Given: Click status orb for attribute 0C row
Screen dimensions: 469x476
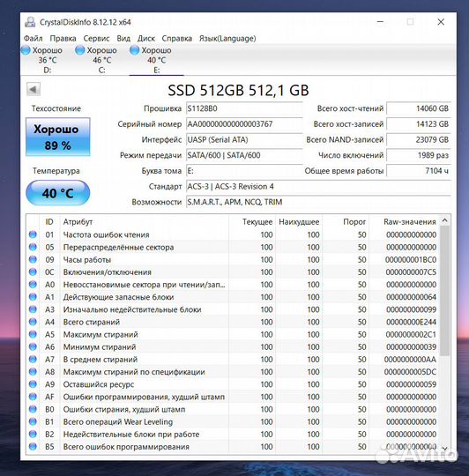Looking at the screenshot, I should pos(33,272).
